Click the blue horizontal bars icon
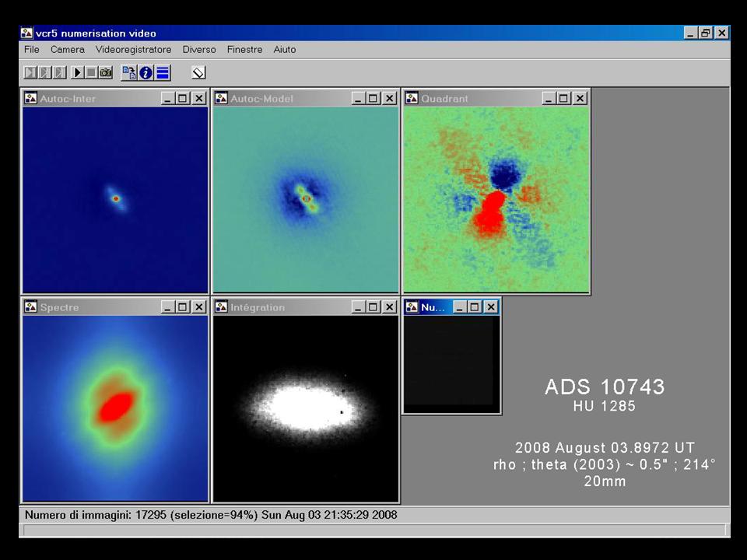Viewport: 747px width, 560px height. coord(163,72)
